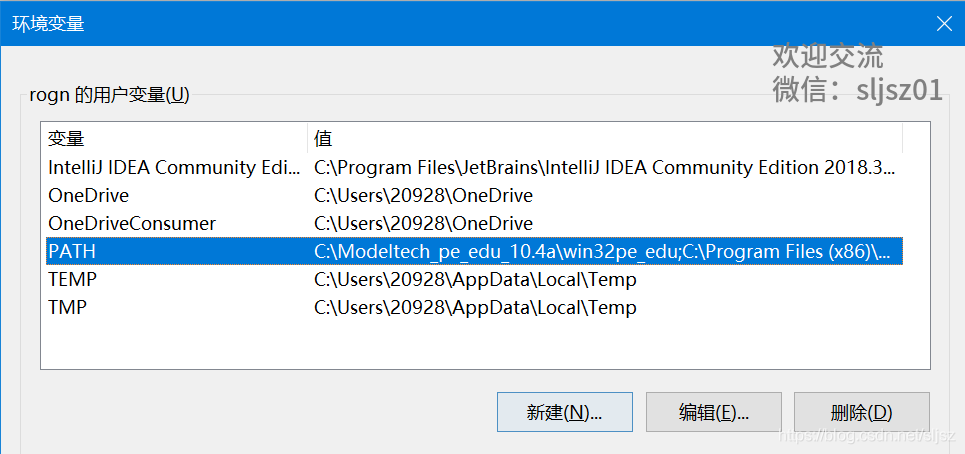The image size is (965, 454).
Task: Select the PATH variable name
Action: coord(72,252)
